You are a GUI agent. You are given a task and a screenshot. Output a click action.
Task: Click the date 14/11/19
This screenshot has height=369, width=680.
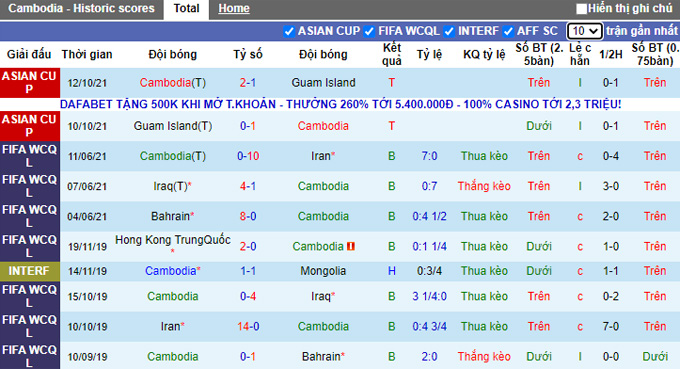pyautogui.click(x=87, y=271)
